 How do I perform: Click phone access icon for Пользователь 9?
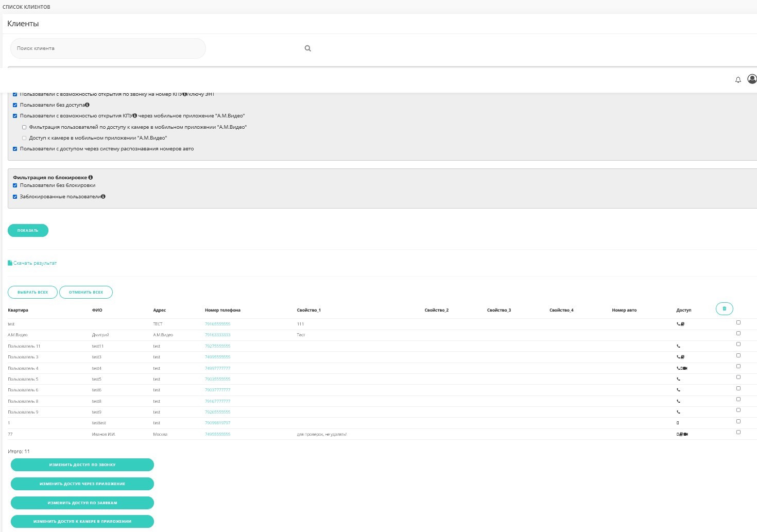[678, 412]
